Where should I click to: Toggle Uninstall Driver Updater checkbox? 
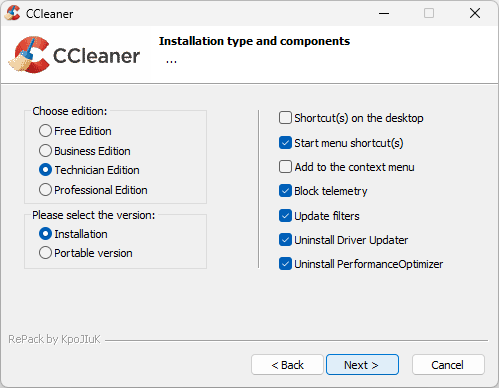(x=285, y=240)
